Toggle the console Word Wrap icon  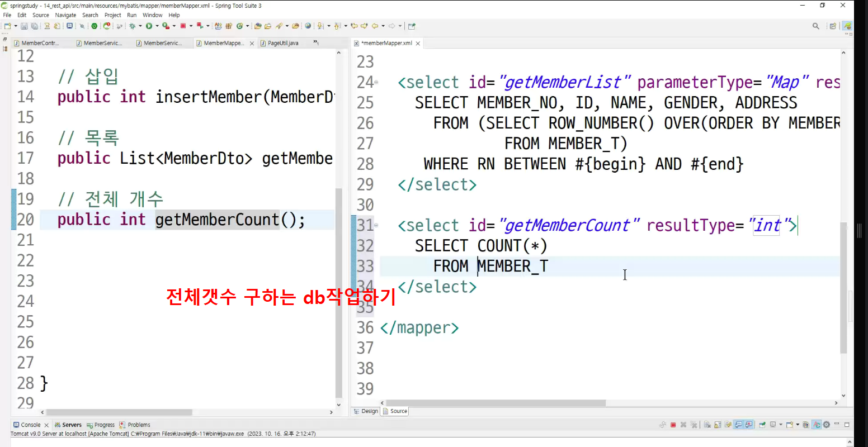(x=728, y=425)
